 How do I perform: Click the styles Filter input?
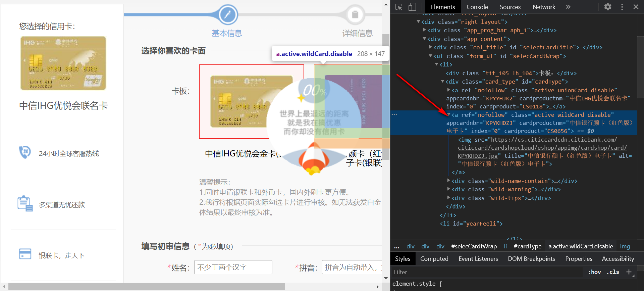pyautogui.click(x=486, y=272)
